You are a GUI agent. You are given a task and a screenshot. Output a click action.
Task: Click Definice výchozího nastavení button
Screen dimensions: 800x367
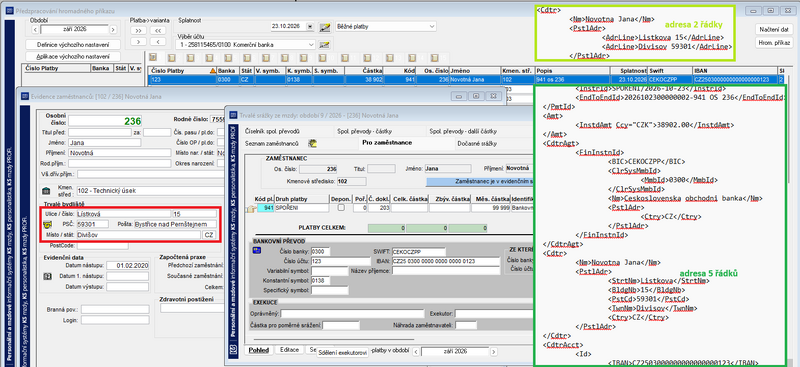tap(72, 44)
